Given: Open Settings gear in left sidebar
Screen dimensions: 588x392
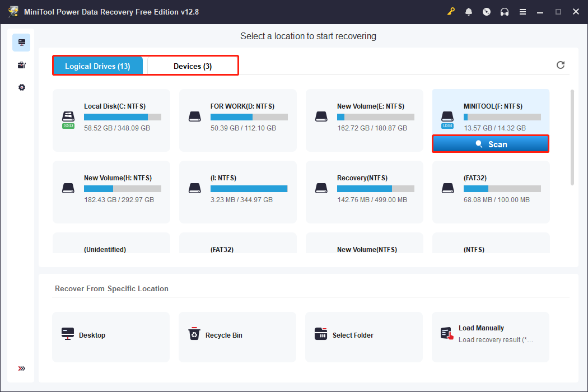Looking at the screenshot, I should tap(21, 87).
